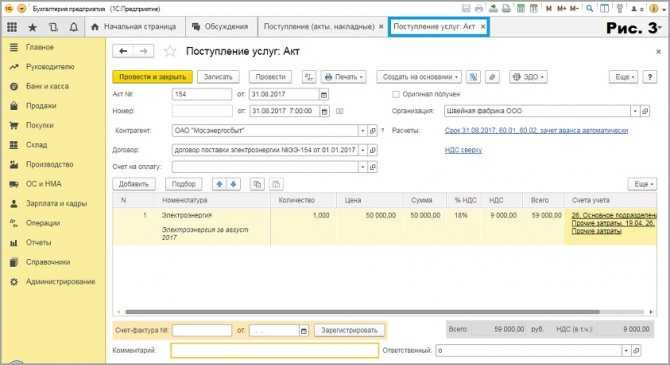Viewport: 670px width, 365px height.
Task: Open the history icon in top panel
Action: 53,27
